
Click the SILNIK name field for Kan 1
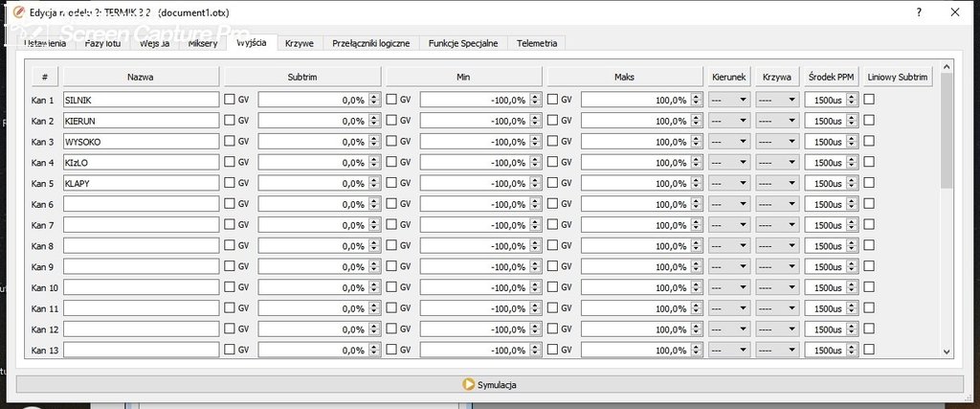point(141,100)
